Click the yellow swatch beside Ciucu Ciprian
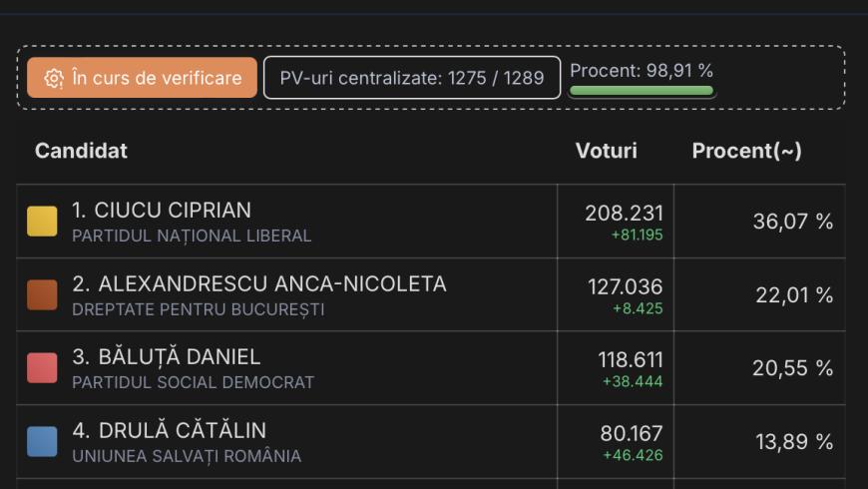 coord(42,222)
